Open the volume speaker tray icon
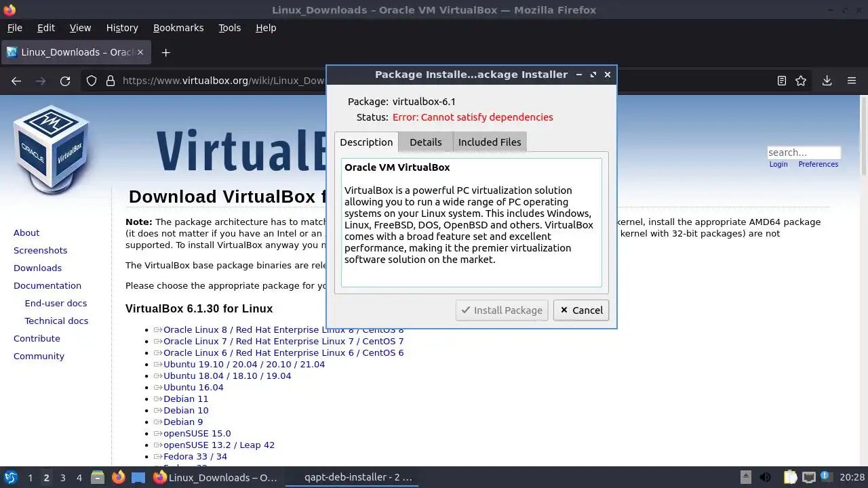This screenshot has height=488, width=868. (x=765, y=477)
